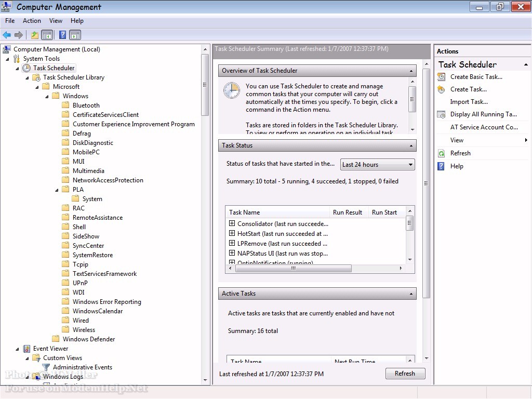532x399 pixels.
Task: Select the Customer Experience Improvement Program folder
Action: click(134, 124)
